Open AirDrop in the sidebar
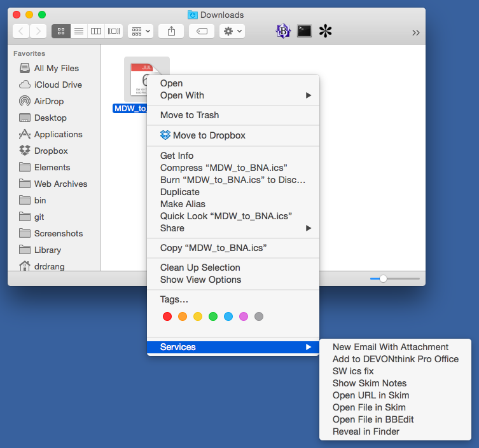The width and height of the screenshot is (479, 448). coord(48,101)
